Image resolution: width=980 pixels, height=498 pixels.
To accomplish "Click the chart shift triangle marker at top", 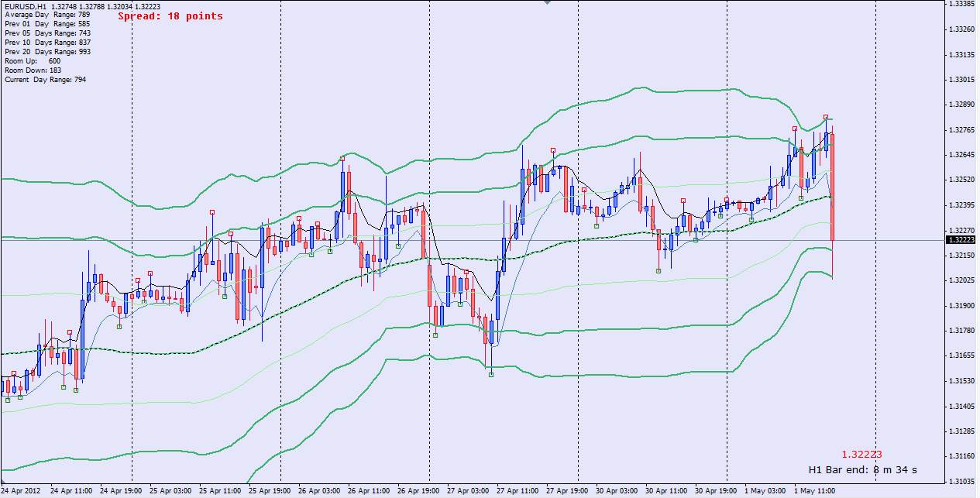I will pyautogui.click(x=548, y=2).
